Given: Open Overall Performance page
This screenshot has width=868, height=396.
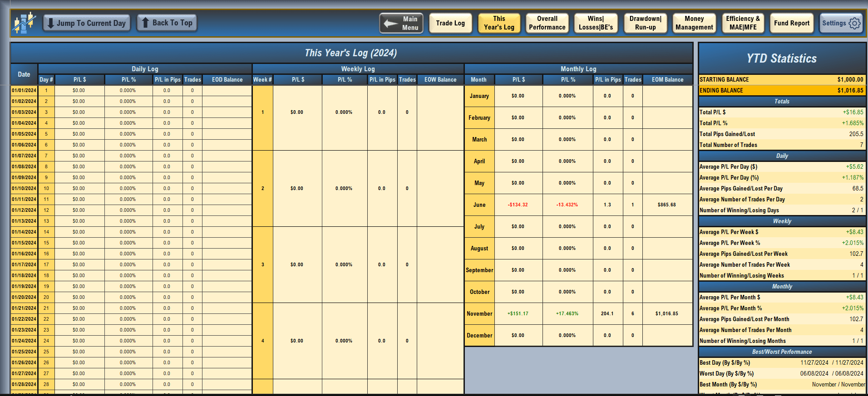Looking at the screenshot, I should pyautogui.click(x=547, y=23).
